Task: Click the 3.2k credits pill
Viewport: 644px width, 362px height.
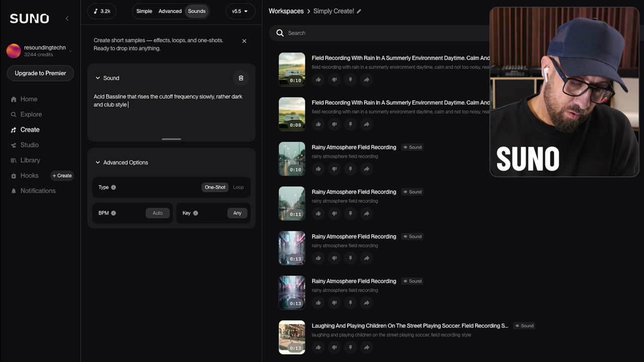Action: pyautogui.click(x=102, y=11)
